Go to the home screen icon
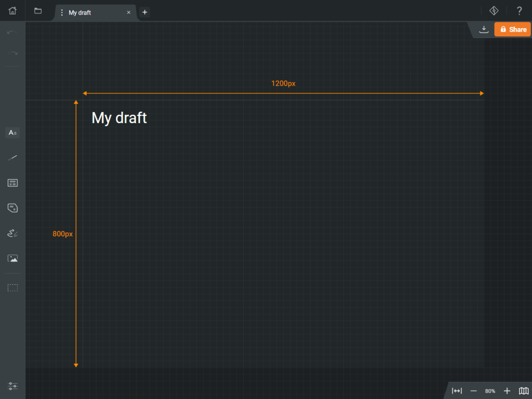The width and height of the screenshot is (532, 399). pos(12,11)
